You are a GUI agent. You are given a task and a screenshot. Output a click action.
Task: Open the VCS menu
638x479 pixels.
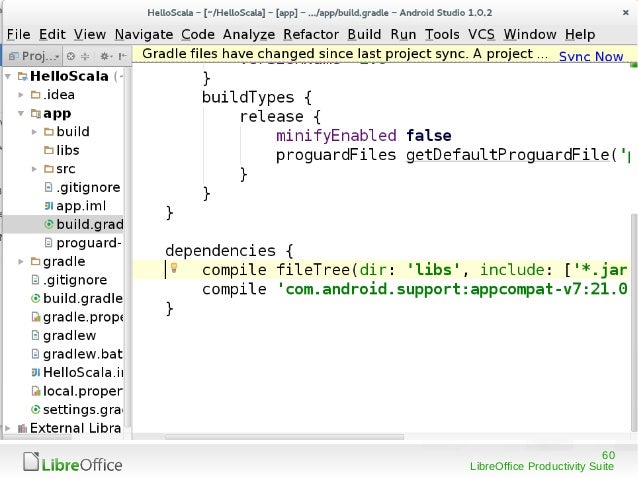481,35
